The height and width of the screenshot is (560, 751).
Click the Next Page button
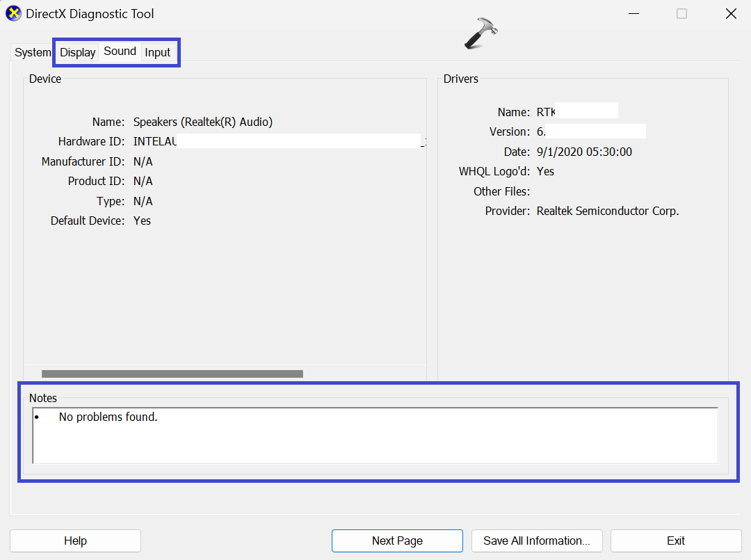tap(397, 541)
